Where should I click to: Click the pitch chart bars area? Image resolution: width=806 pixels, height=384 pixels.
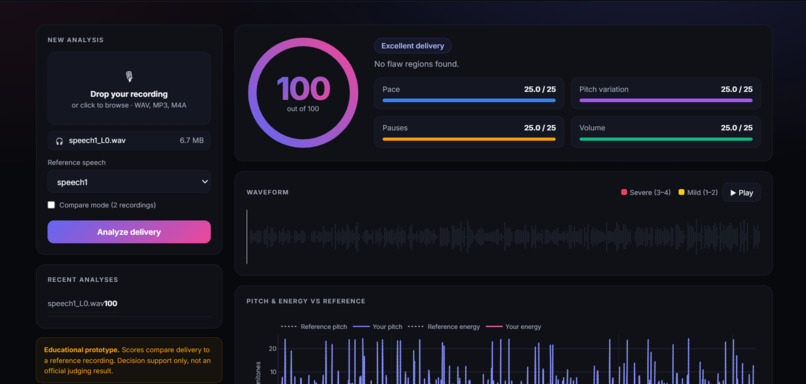pyautogui.click(x=517, y=360)
